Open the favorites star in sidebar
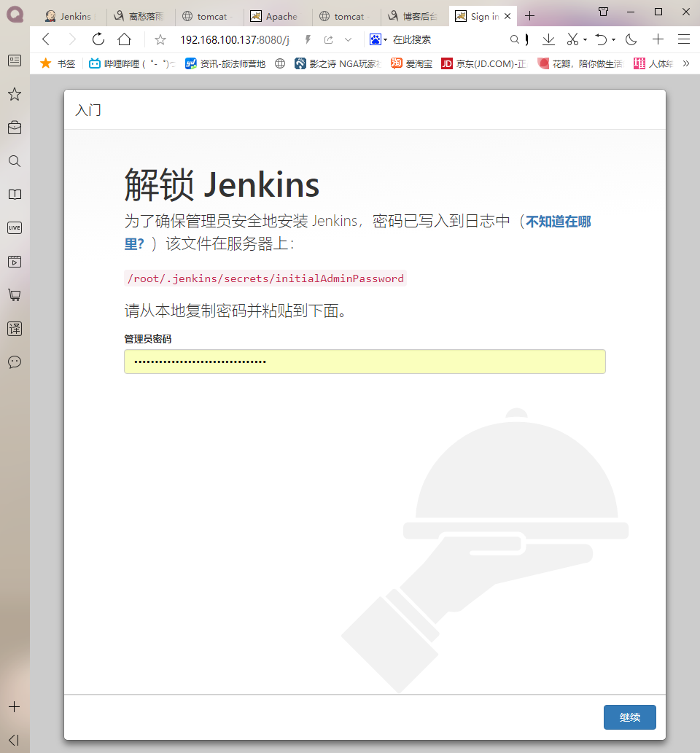700x753 pixels. tap(15, 94)
